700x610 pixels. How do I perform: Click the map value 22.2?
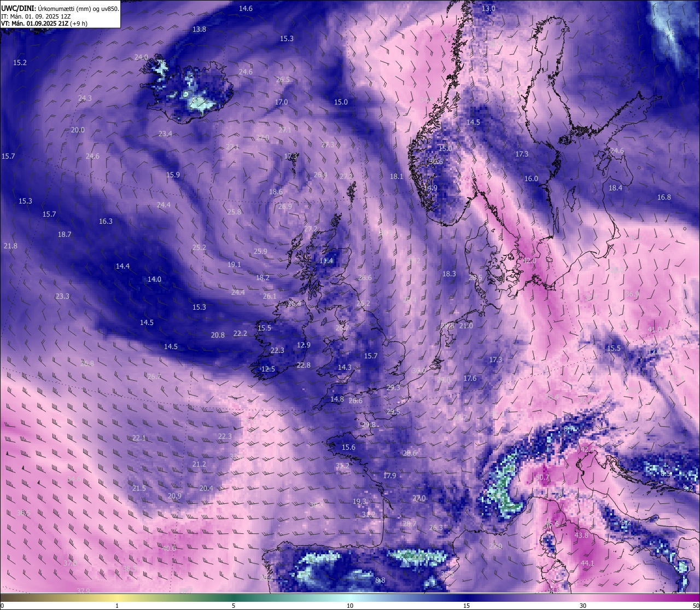point(240,333)
